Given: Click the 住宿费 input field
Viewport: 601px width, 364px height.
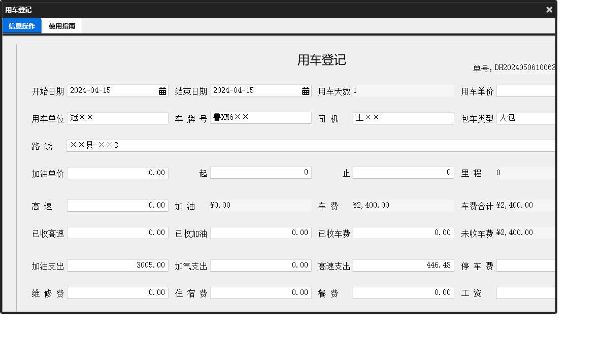Looking at the screenshot, I should click(x=260, y=292).
